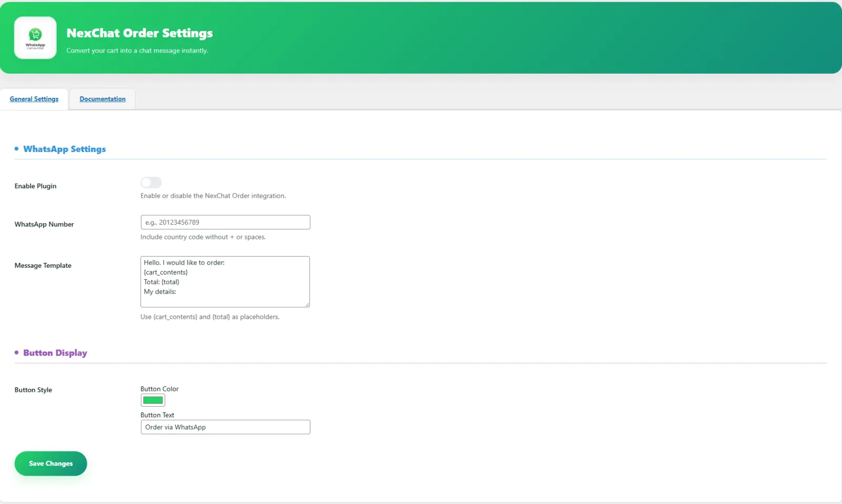842x504 pixels.
Task: Click the Enable Plugin label
Action: 35,186
